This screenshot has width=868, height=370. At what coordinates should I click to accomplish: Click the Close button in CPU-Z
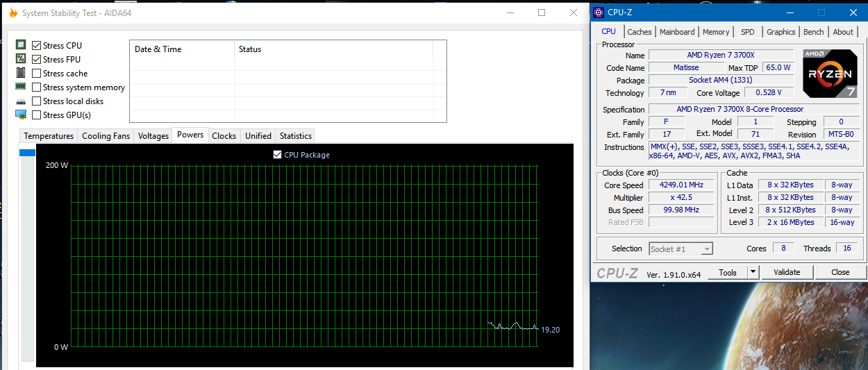point(840,272)
